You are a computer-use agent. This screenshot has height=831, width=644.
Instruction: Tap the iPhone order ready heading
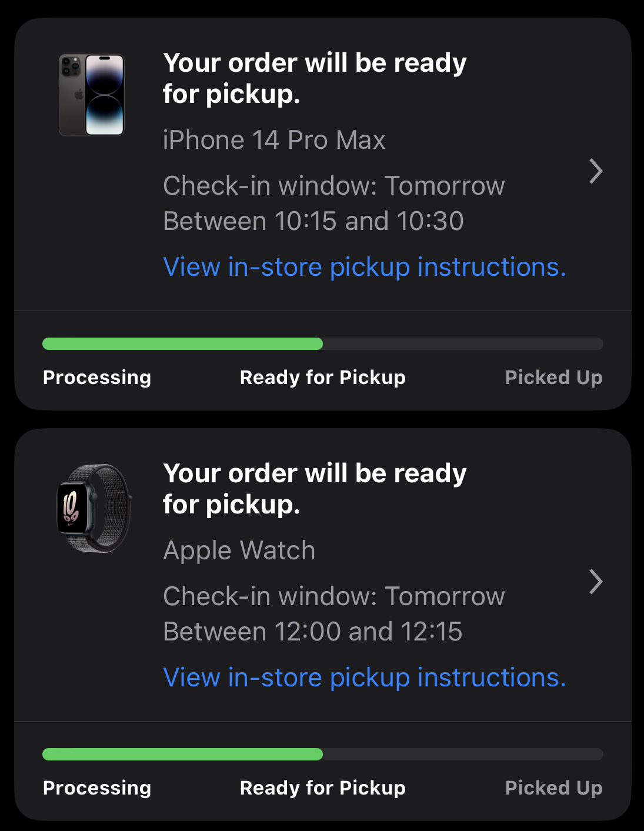314,78
